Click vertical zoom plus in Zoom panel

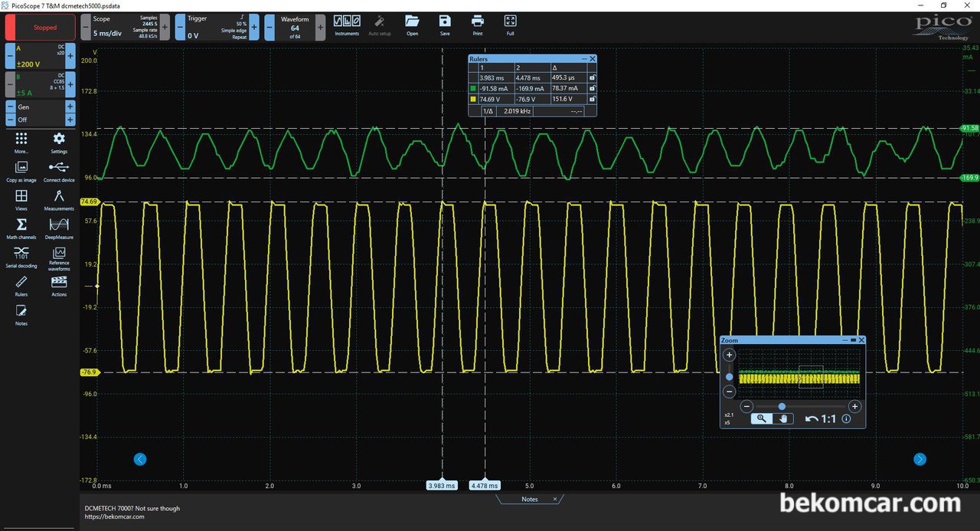[730, 355]
